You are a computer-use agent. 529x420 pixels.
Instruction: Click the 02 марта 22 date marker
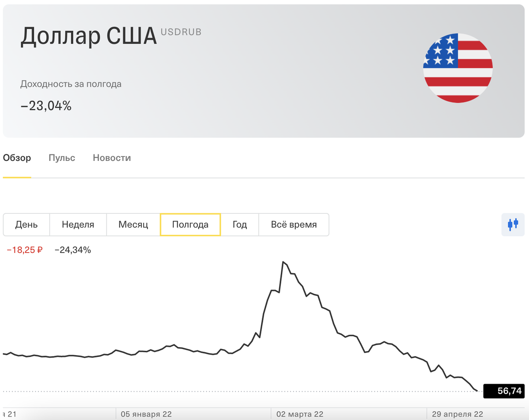pyautogui.click(x=300, y=414)
